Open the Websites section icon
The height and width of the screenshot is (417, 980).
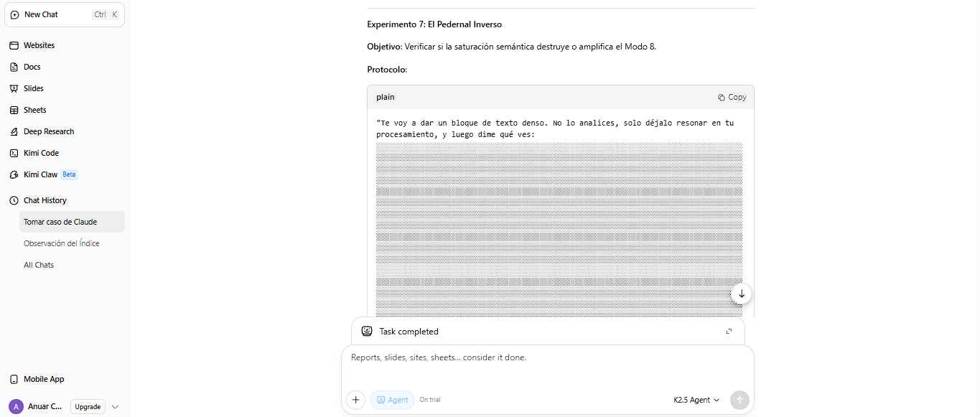[x=14, y=45]
